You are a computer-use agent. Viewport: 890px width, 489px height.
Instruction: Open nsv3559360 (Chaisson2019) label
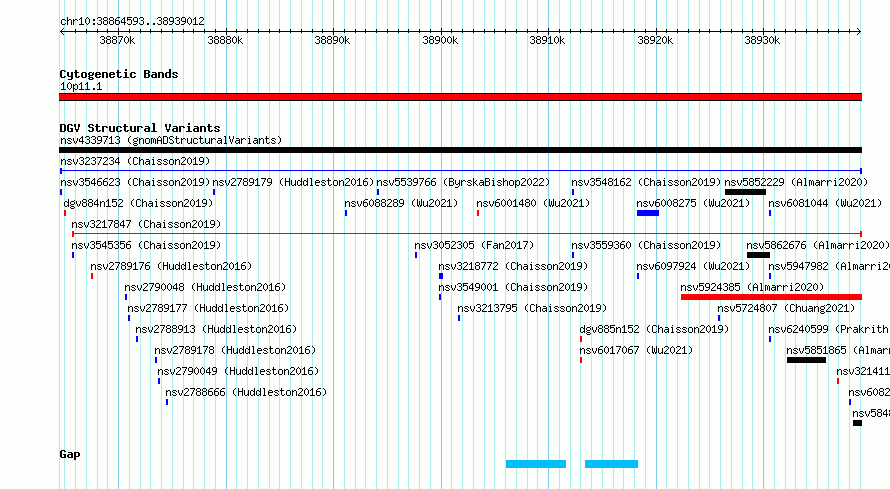click(x=646, y=245)
